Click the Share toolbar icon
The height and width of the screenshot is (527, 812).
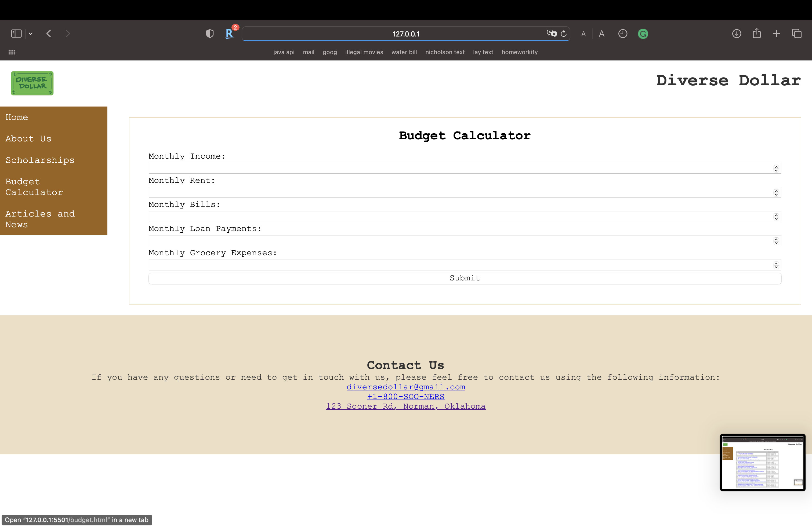(757, 33)
